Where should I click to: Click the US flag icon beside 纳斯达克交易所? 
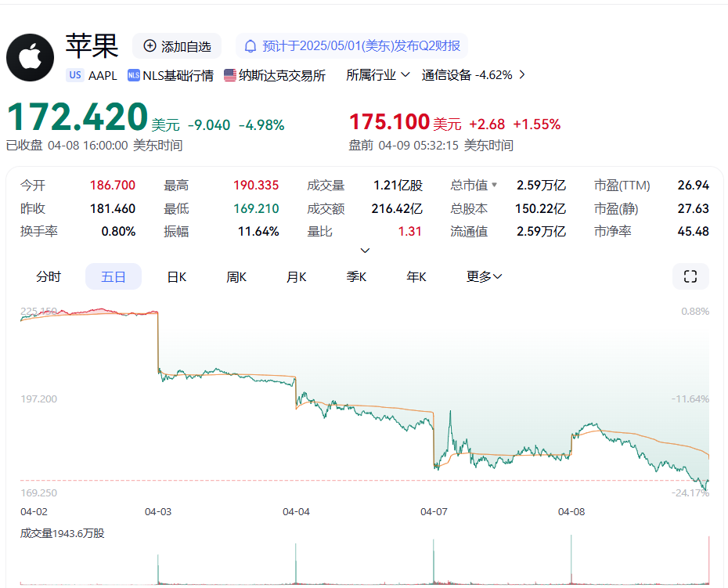pos(230,75)
